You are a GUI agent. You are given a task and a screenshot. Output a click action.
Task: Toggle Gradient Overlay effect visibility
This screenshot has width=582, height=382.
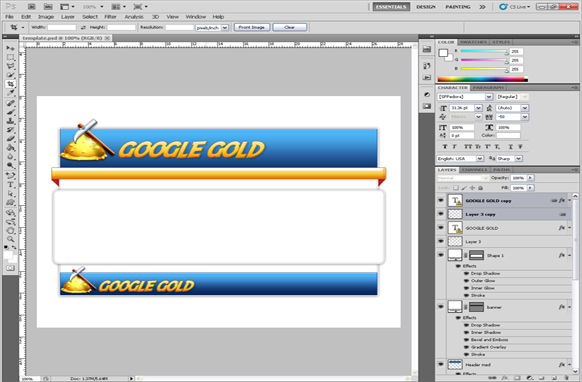click(x=467, y=347)
